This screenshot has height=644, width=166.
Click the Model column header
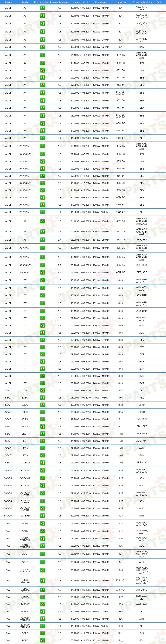[x=25, y=2]
